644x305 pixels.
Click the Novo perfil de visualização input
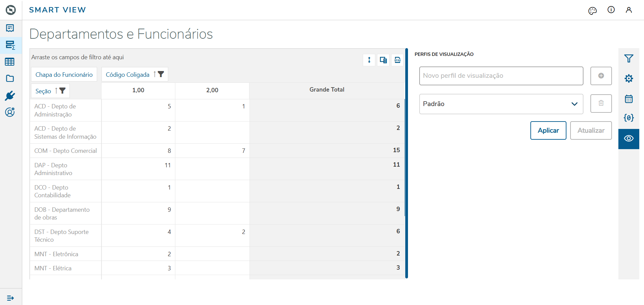(x=501, y=76)
